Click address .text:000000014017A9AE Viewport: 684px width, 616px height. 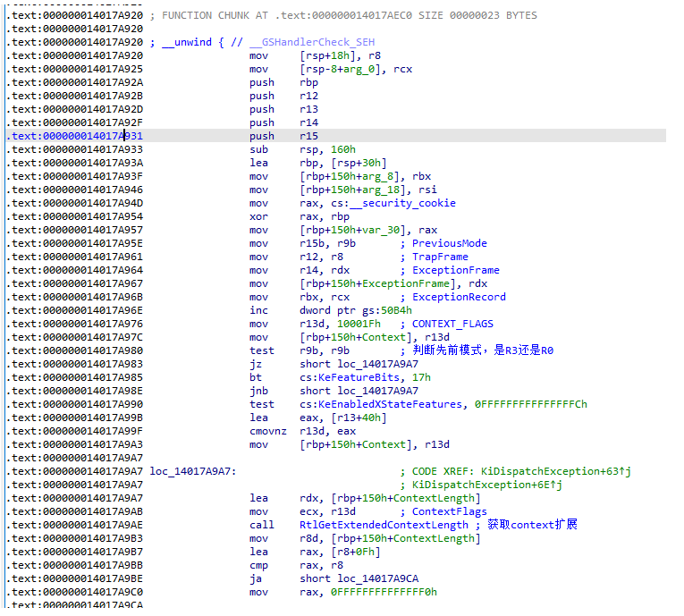74,525
